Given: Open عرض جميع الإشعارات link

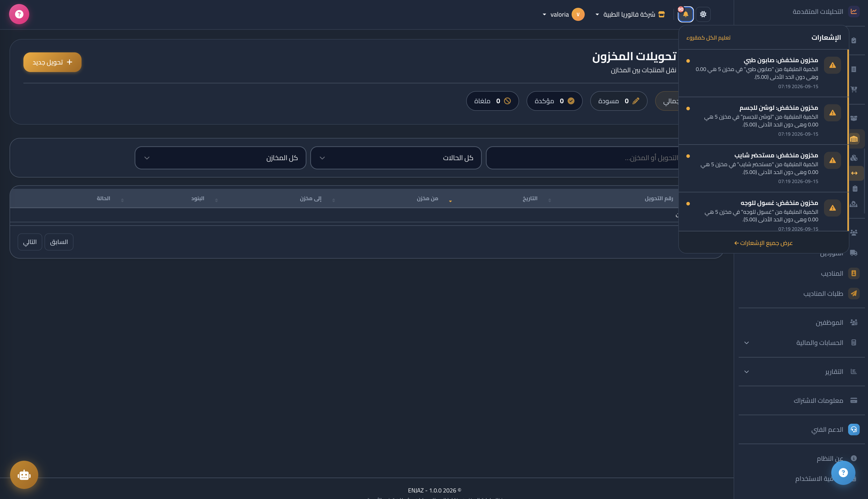Looking at the screenshot, I should click(x=763, y=243).
